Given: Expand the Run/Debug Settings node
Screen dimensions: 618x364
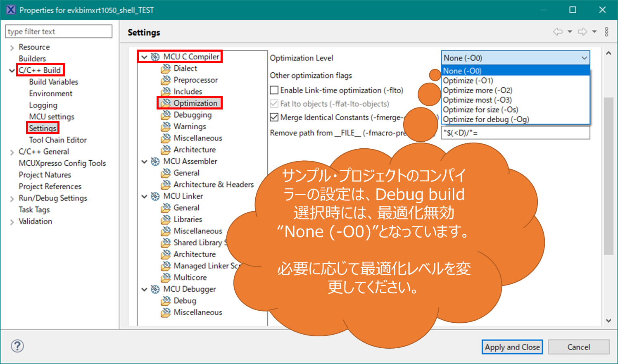Looking at the screenshot, I should click(12, 199).
